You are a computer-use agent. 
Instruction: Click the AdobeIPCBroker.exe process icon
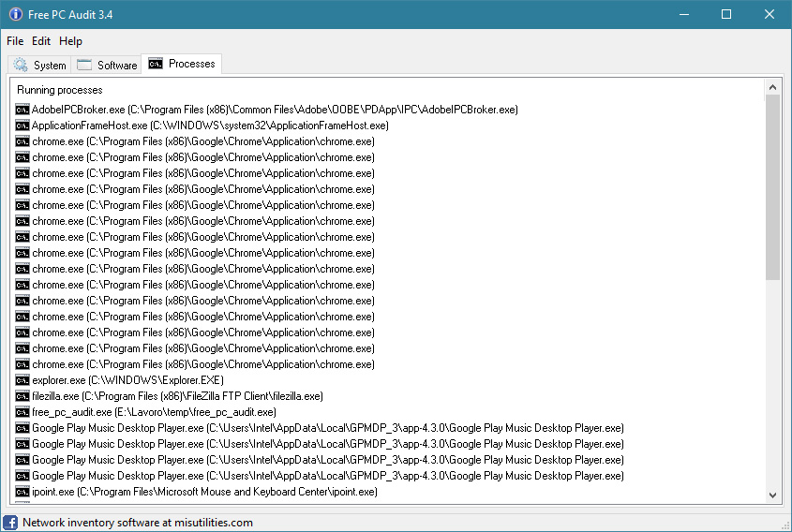[x=22, y=110]
